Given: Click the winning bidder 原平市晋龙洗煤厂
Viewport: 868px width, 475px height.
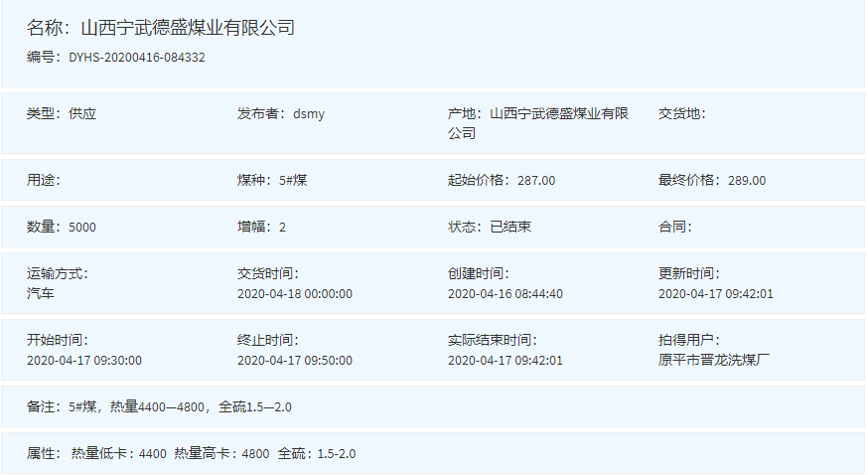Looking at the screenshot, I should 713,360.
